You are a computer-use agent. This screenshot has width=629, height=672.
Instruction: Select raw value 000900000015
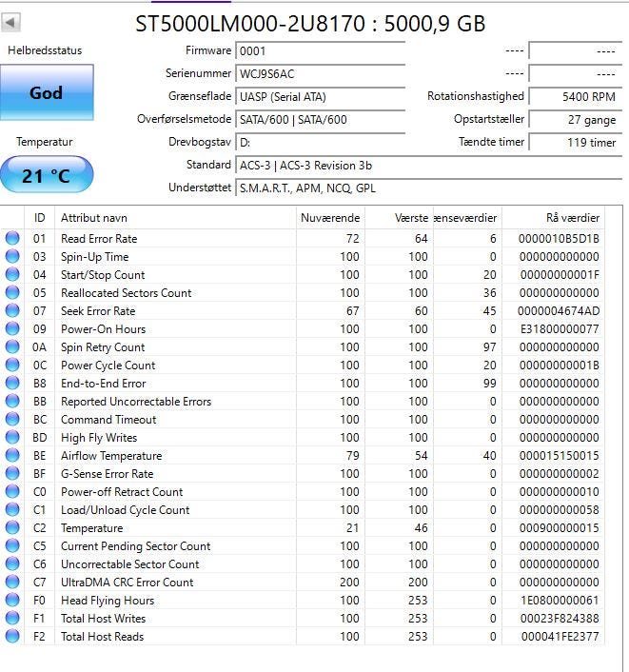(x=560, y=528)
